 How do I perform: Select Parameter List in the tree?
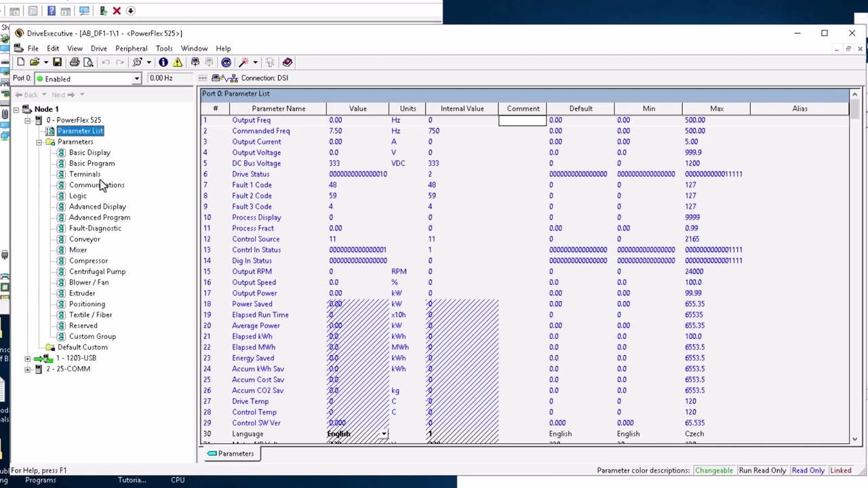point(80,131)
